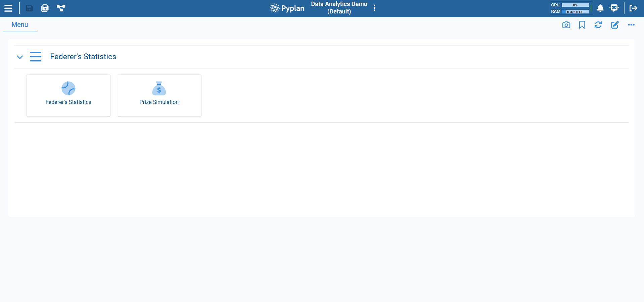Open the horizontal three-dots options menu
The height and width of the screenshot is (302, 644).
click(631, 25)
